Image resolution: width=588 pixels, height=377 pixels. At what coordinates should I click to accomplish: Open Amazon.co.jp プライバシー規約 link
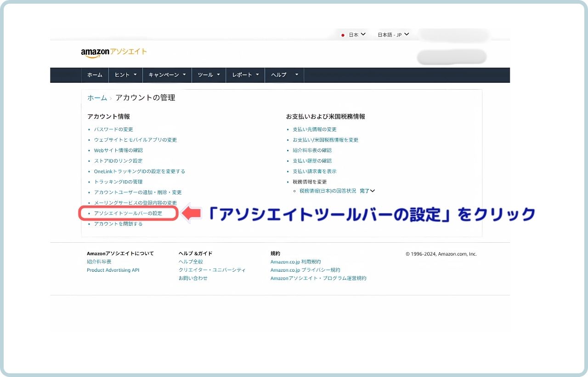click(305, 270)
